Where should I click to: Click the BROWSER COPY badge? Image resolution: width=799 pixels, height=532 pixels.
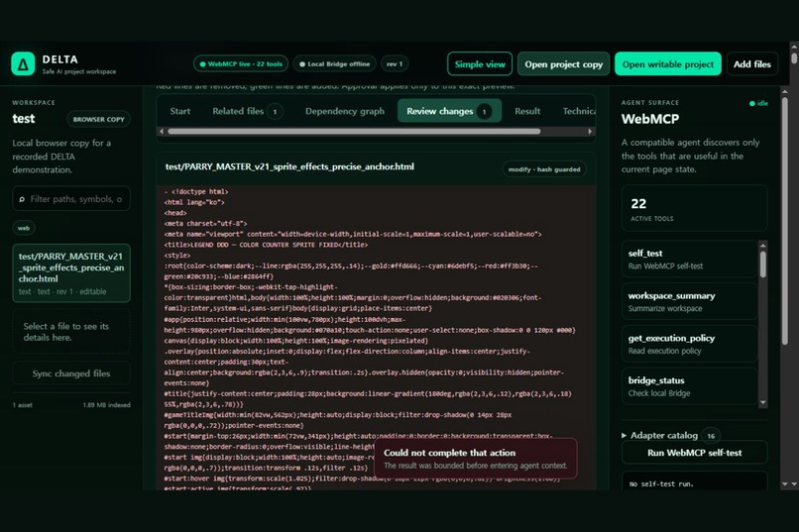coord(98,119)
